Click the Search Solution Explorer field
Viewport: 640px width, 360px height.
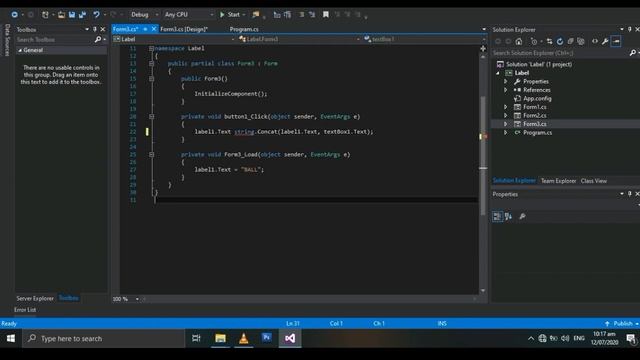click(561, 53)
